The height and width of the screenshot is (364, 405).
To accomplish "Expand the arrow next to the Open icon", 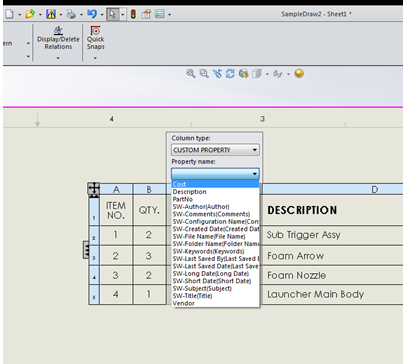I will (x=40, y=15).
